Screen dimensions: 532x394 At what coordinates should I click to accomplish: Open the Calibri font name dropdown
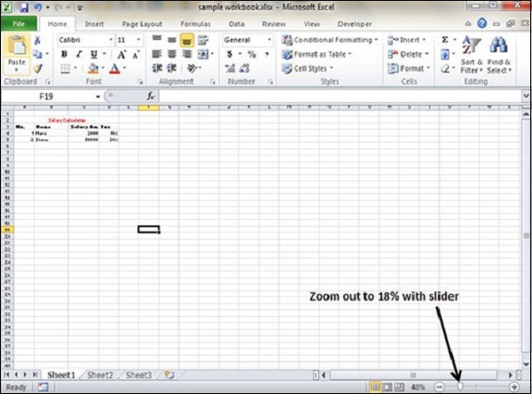pos(111,40)
